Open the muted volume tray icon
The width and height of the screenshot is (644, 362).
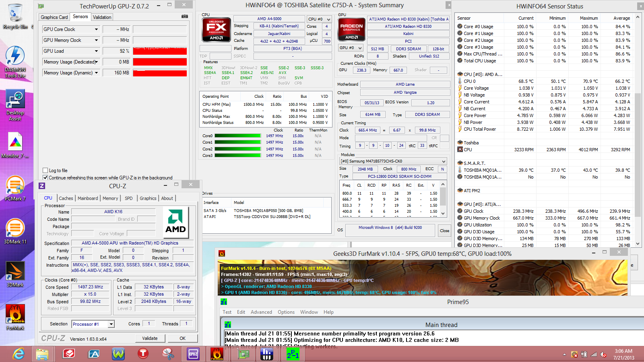(603, 354)
